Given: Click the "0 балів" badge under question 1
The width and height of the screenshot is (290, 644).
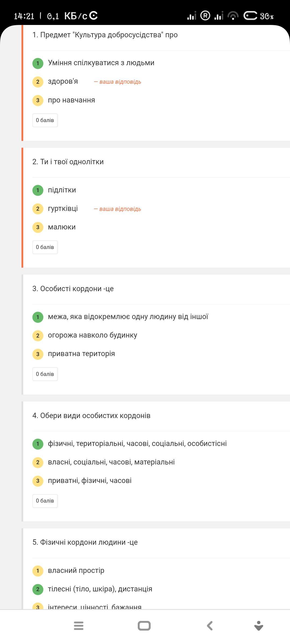Looking at the screenshot, I should 45,120.
